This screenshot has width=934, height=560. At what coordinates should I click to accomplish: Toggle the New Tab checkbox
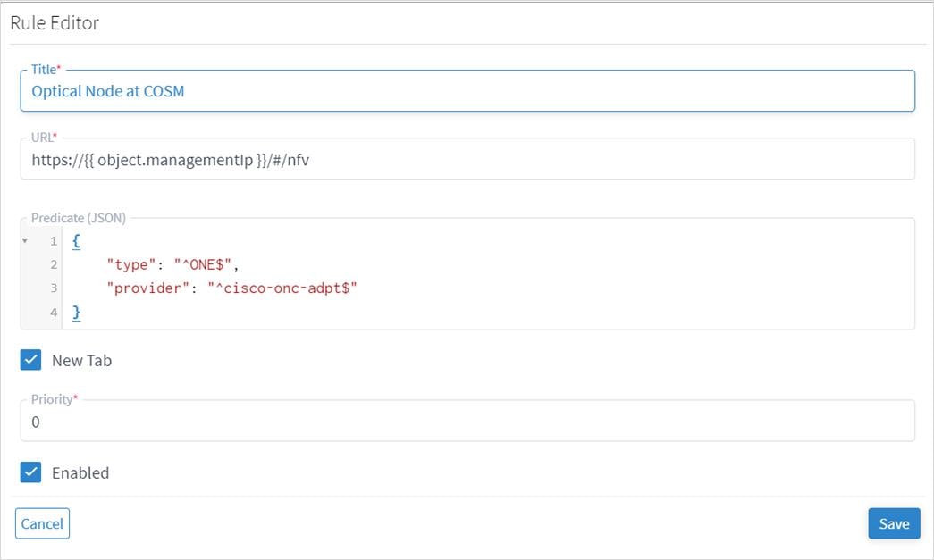(x=31, y=360)
